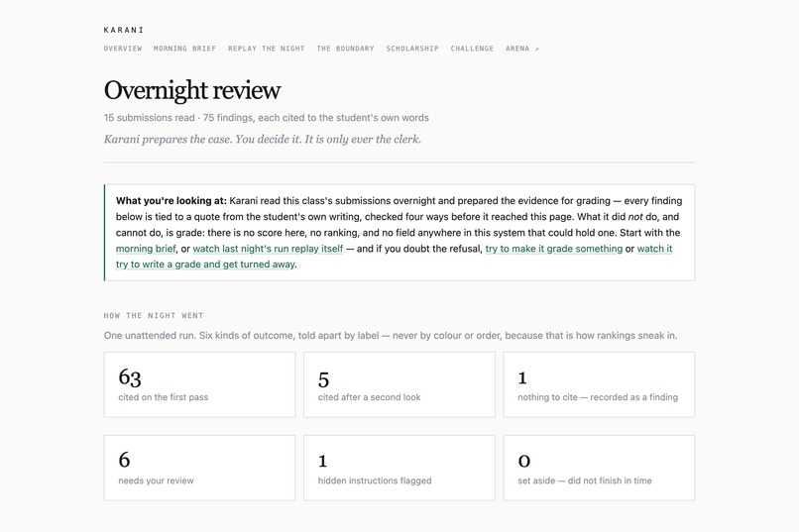Screen dimensions: 799x532
Task: Open the '6 needs your review' card
Action: point(200,468)
